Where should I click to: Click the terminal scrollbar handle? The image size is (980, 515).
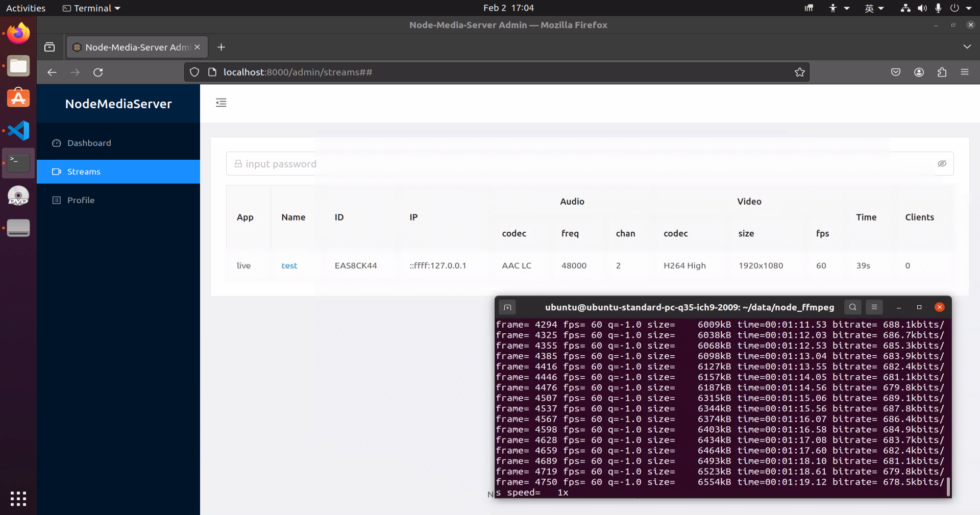pyautogui.click(x=948, y=486)
